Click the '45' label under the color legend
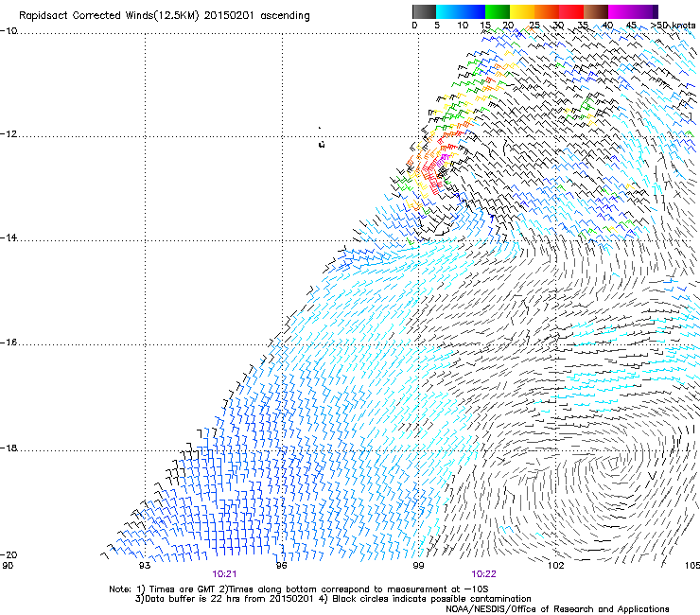The height and width of the screenshot is (615, 700). tap(631, 26)
